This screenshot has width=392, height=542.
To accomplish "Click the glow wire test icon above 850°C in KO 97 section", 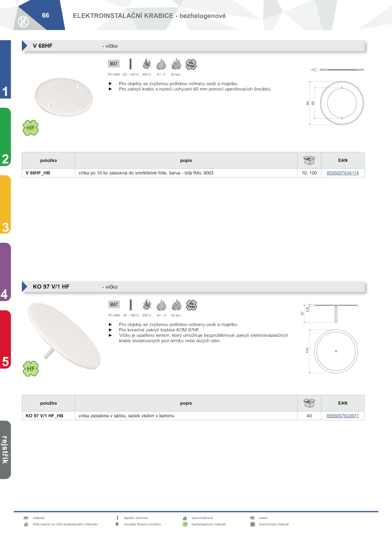I will [147, 305].
